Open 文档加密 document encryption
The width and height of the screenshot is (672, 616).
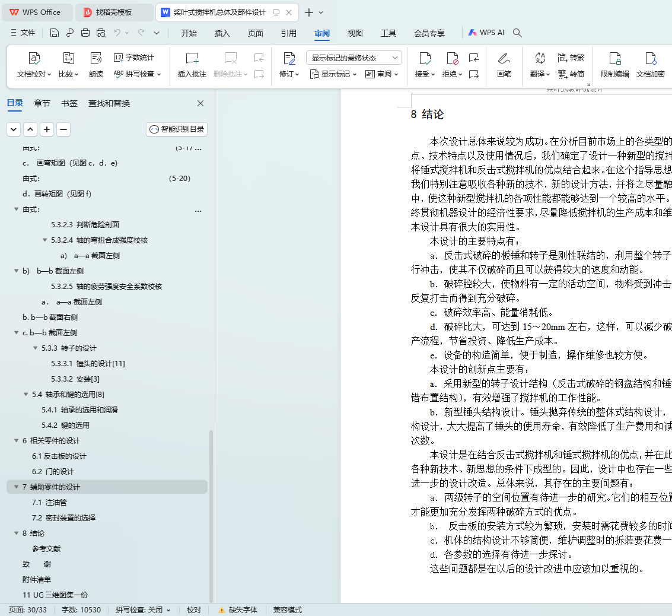(651, 65)
